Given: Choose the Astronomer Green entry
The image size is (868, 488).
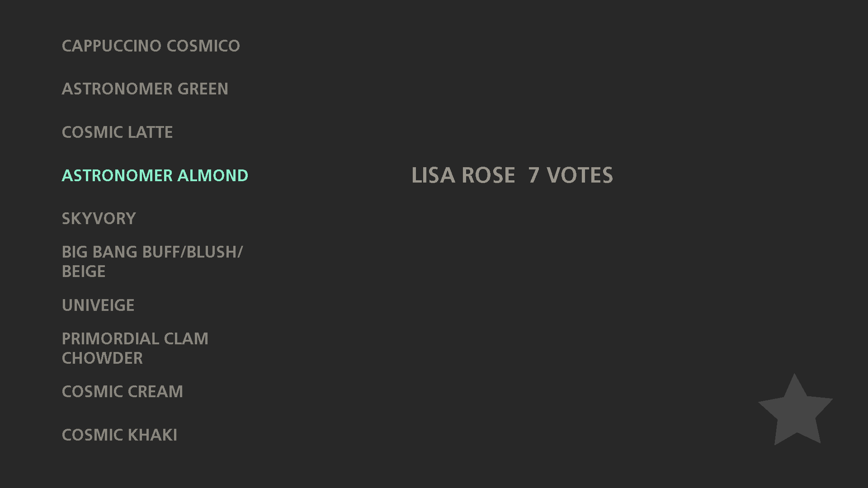Looking at the screenshot, I should (145, 89).
